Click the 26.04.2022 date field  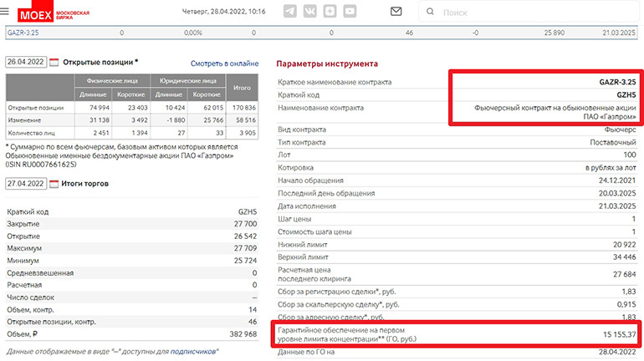(26, 62)
